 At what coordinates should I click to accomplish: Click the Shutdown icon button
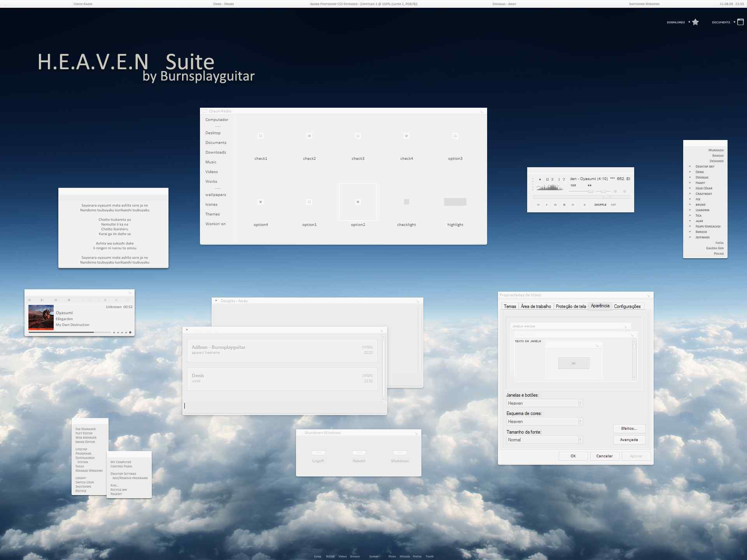point(400,453)
